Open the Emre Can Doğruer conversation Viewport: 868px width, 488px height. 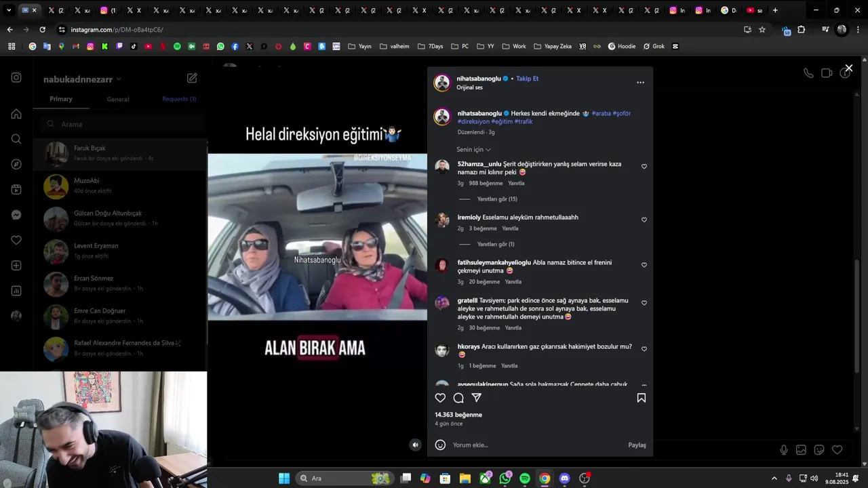click(x=121, y=316)
